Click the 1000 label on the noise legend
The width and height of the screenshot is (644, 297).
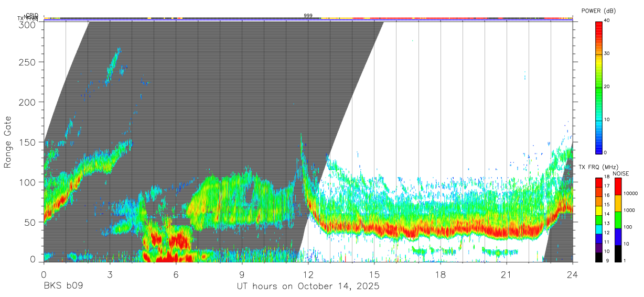tap(629, 211)
